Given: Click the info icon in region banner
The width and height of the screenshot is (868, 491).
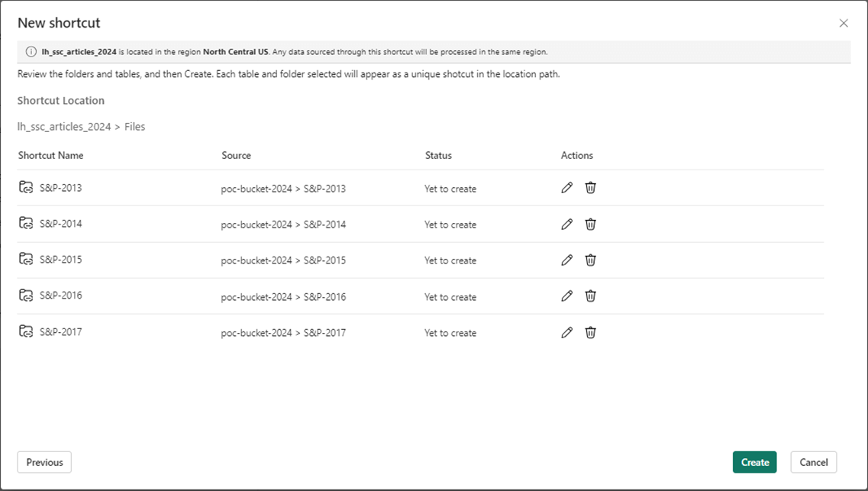Looking at the screenshot, I should click(31, 52).
